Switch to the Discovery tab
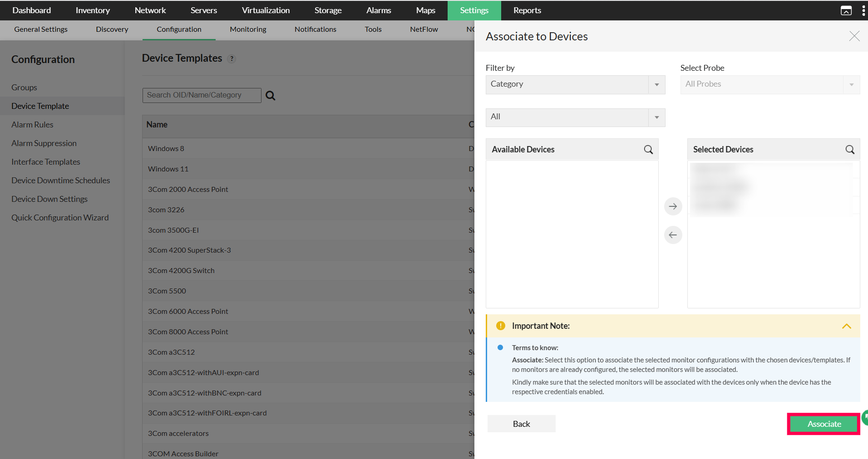This screenshot has width=868, height=459. point(112,29)
